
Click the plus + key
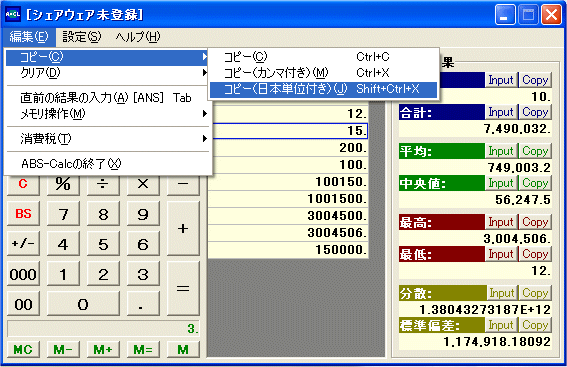183,229
